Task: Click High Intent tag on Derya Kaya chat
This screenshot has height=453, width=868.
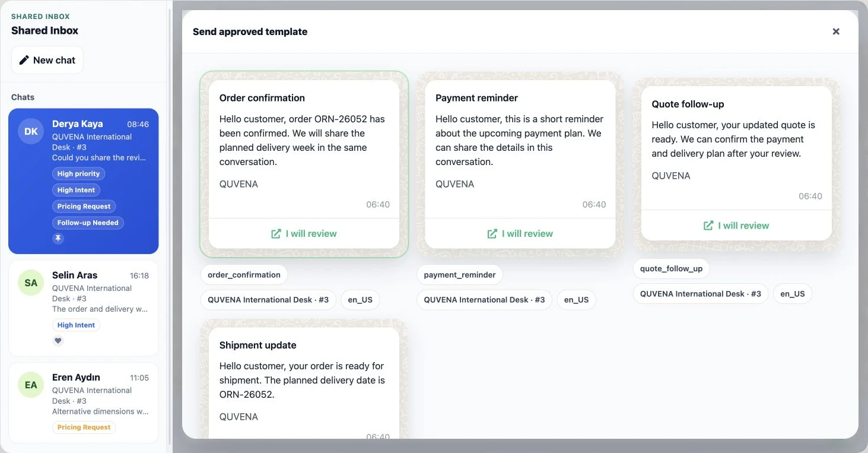Action: click(x=76, y=190)
